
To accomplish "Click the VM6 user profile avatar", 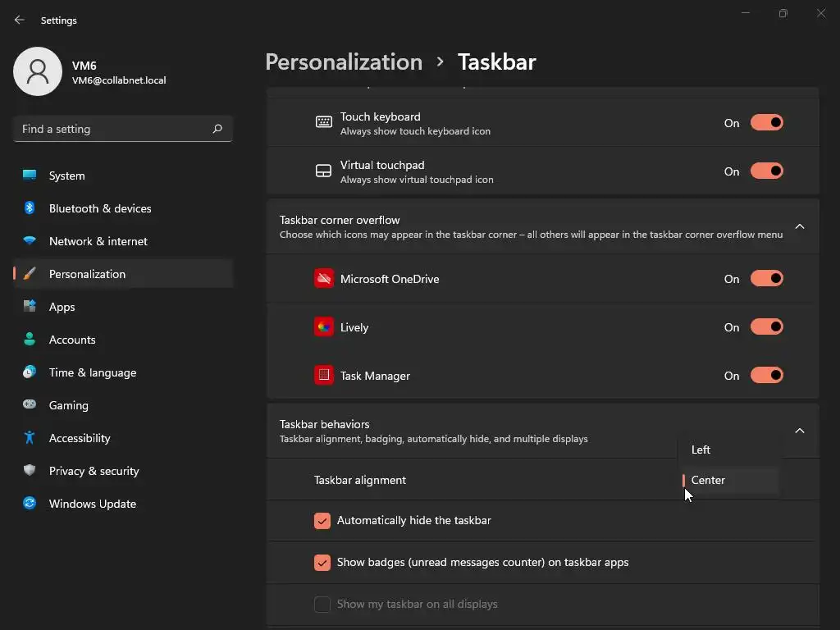I will [x=38, y=71].
